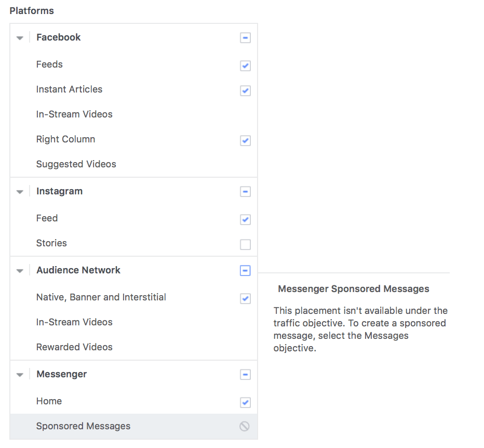Collapse the Instagram section arrow

coord(20,192)
